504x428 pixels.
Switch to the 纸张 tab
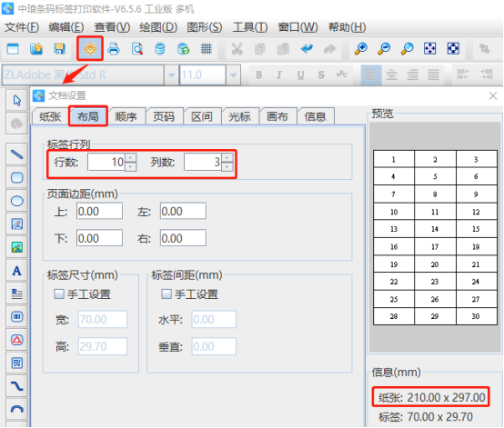[x=50, y=116]
